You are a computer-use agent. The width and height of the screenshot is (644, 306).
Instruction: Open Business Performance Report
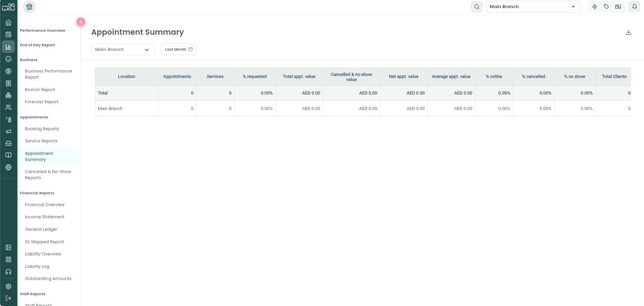pyautogui.click(x=48, y=74)
